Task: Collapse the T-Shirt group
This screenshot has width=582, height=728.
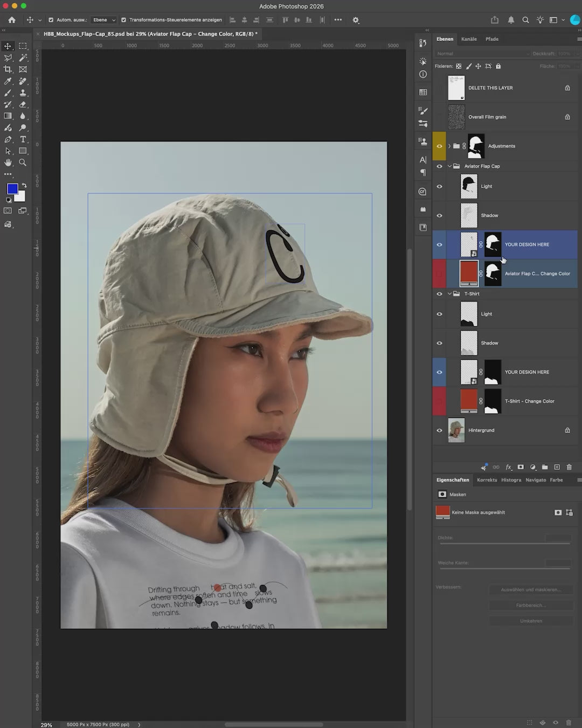Action: [x=449, y=294]
